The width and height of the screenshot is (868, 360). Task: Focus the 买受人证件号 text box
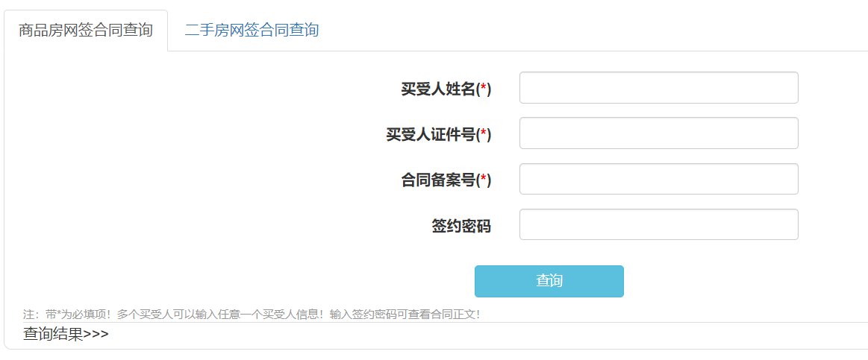click(x=658, y=133)
